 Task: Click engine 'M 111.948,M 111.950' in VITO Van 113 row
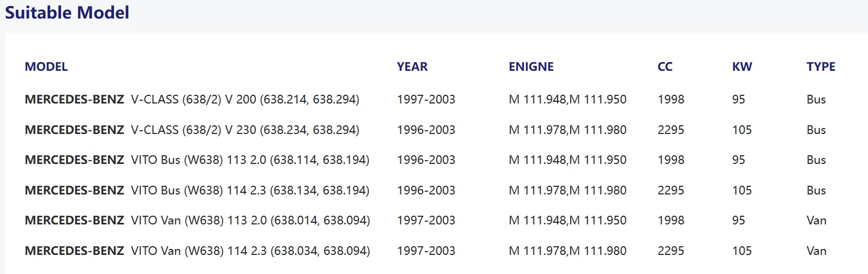tap(567, 221)
